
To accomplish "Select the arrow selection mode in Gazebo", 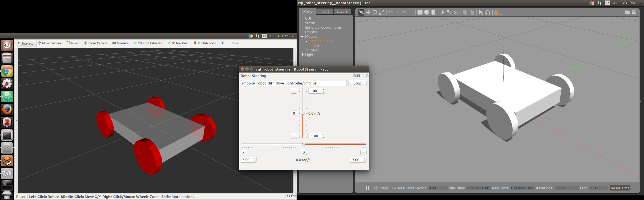I will click(361, 12).
